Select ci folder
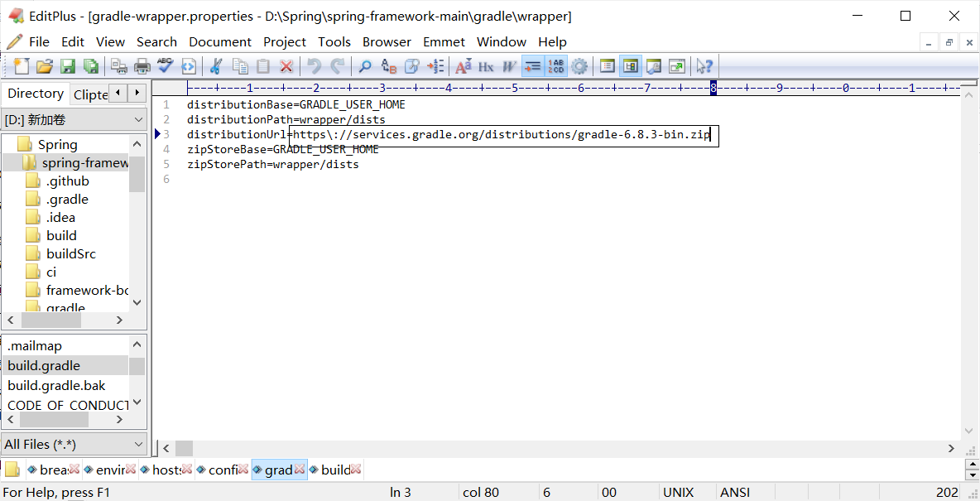This screenshot has height=501, width=980. coord(51,272)
